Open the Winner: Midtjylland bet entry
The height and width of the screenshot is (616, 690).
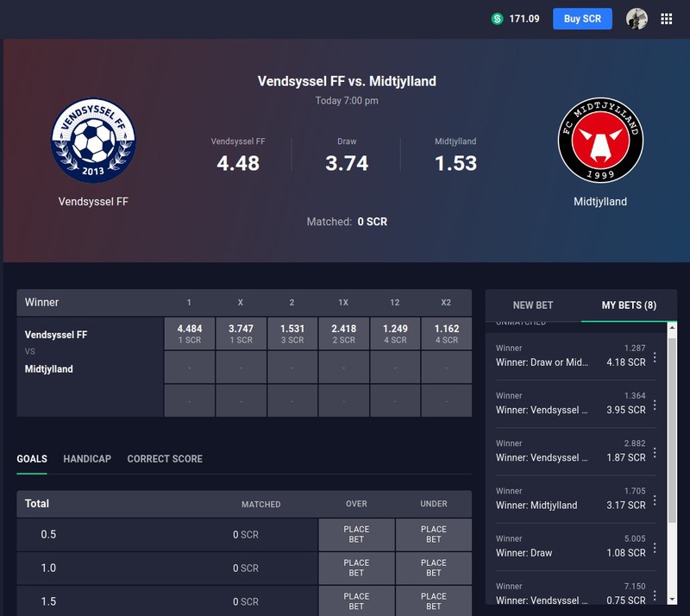coord(570,499)
